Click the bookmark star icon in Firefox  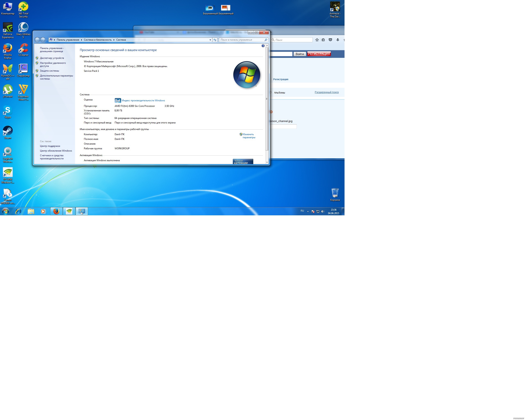coord(317,40)
